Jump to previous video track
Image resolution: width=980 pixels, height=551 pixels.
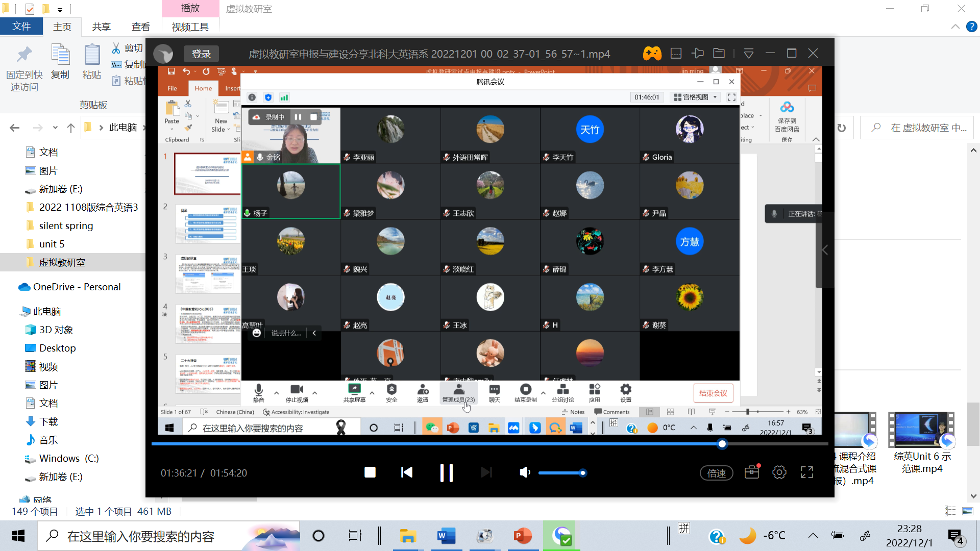[x=407, y=473]
